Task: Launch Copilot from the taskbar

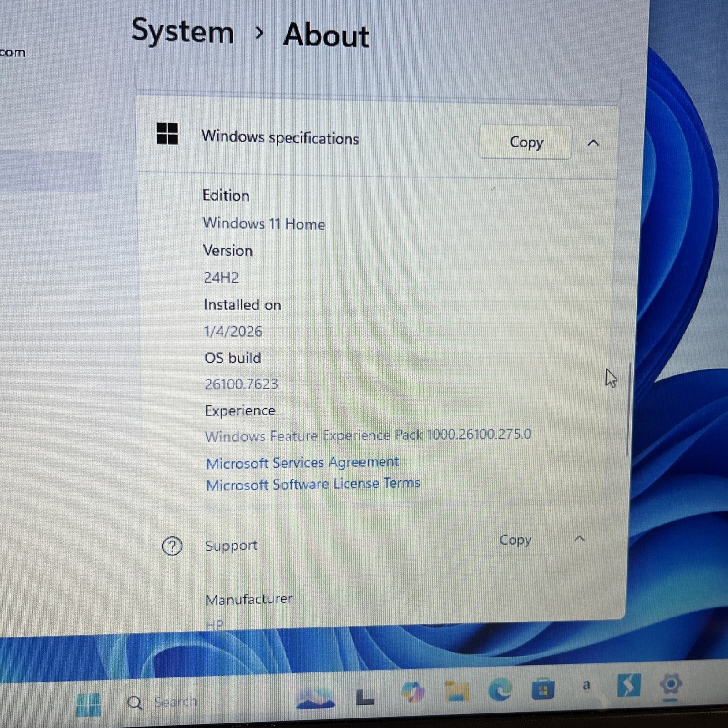Action: point(413,692)
